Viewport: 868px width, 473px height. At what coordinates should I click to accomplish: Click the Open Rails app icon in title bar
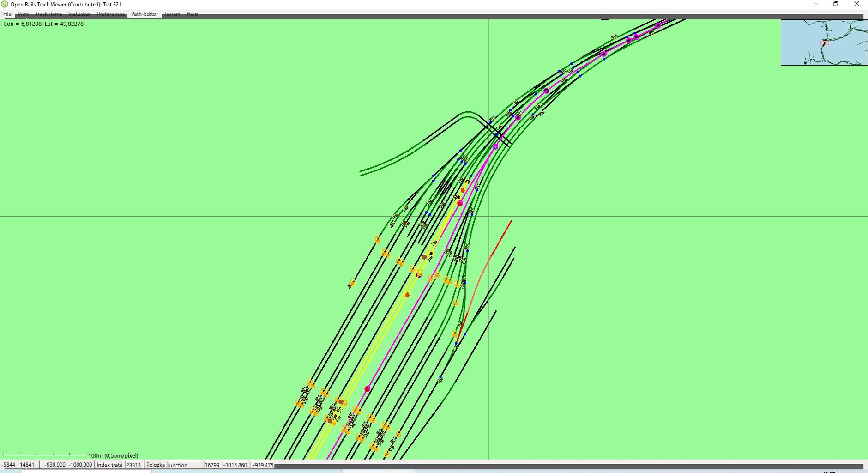click(x=5, y=4)
